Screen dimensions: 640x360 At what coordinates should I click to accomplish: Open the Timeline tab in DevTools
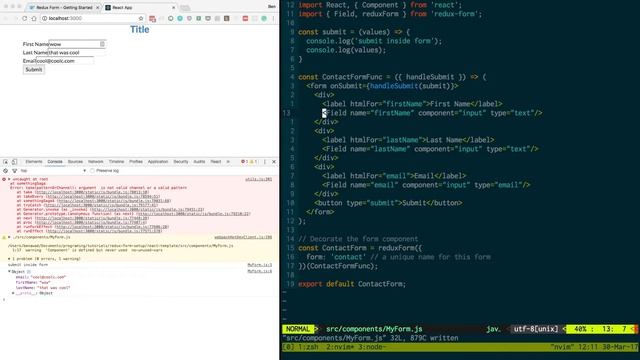coord(116,162)
